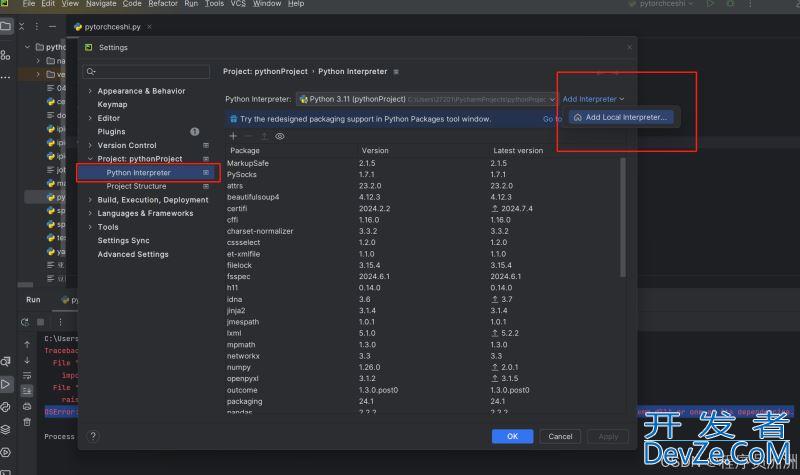Collapse the Project: pythonProject settings group
This screenshot has width=800, height=475.
click(x=90, y=159)
